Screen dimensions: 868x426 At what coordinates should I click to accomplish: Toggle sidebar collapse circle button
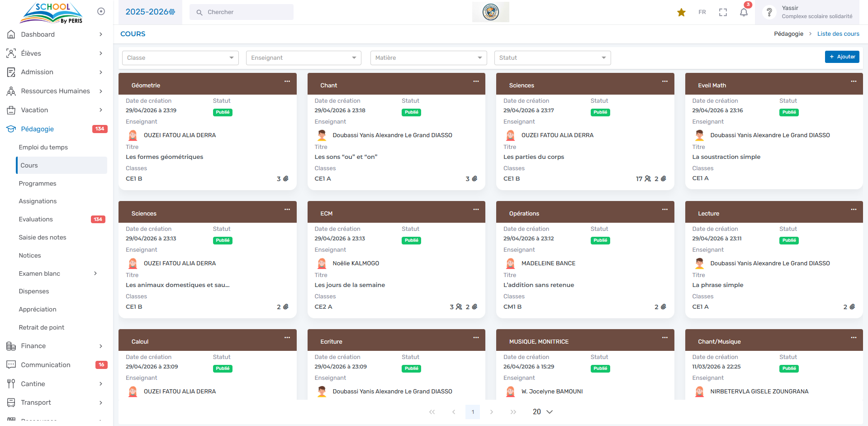pos(101,11)
